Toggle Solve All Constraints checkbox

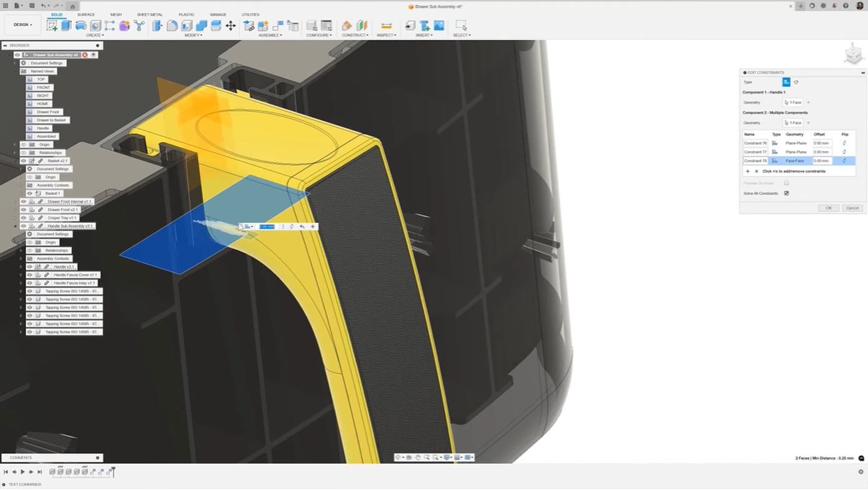(x=786, y=194)
